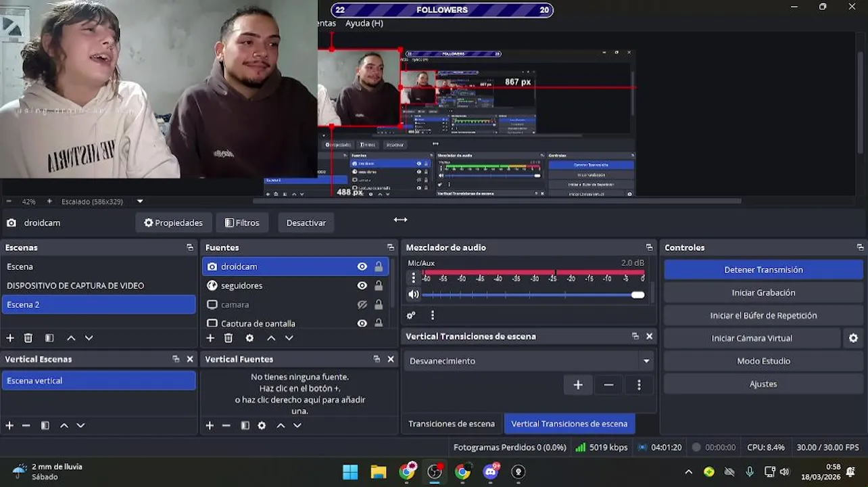The image size is (868, 487).
Task: Open Ajustes from the Controles panel
Action: pyautogui.click(x=763, y=384)
